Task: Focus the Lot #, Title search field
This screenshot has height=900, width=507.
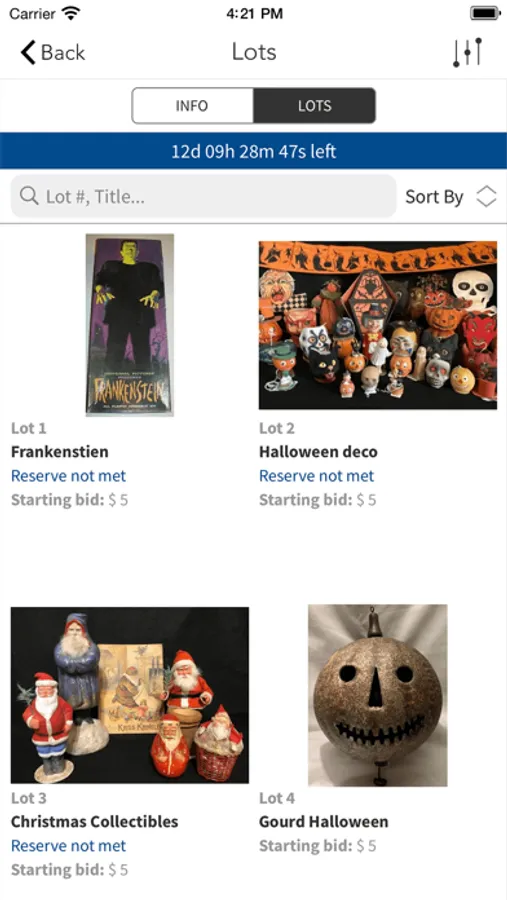Action: 203,196
